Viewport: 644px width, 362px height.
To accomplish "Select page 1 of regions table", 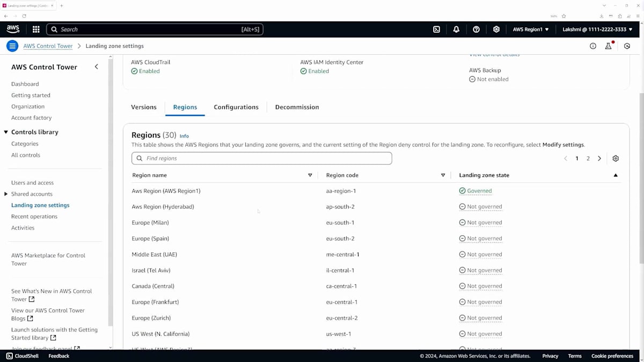I will [x=577, y=159].
